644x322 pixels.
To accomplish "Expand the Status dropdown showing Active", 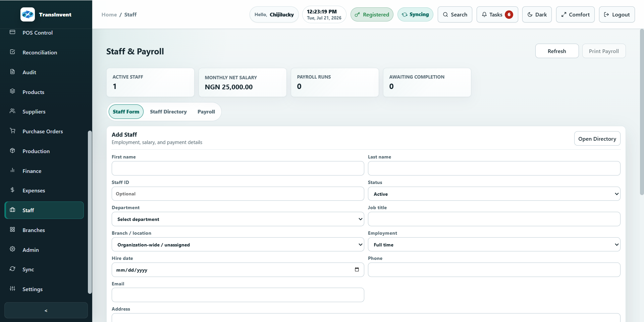I will tap(494, 194).
